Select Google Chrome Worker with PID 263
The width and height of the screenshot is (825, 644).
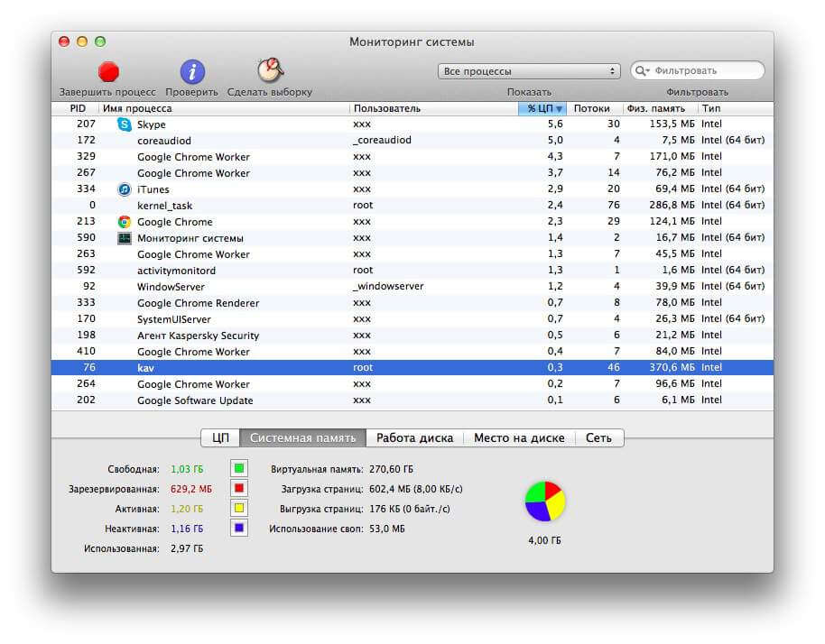tap(412, 254)
